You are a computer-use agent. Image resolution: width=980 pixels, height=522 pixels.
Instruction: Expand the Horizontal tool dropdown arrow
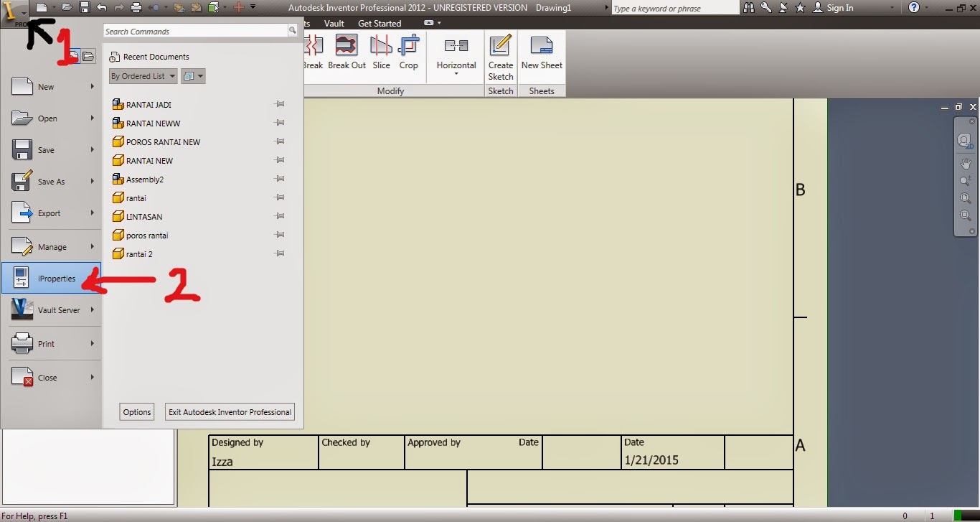[456, 74]
